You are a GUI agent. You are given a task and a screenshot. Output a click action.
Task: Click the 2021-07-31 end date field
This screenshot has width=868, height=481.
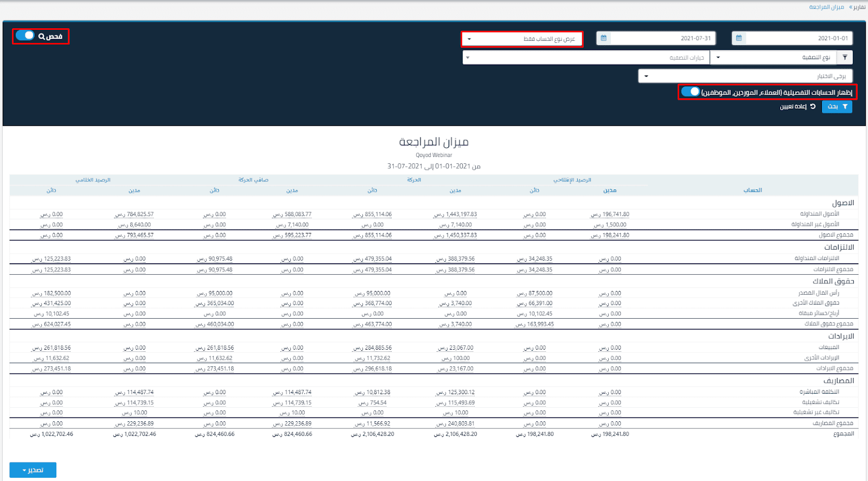pyautogui.click(x=663, y=38)
